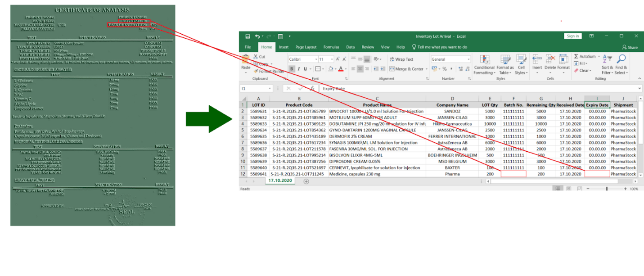Viewport: 644px width, 276px height.
Task: Toggle Bottom Align
Action: tap(367, 59)
